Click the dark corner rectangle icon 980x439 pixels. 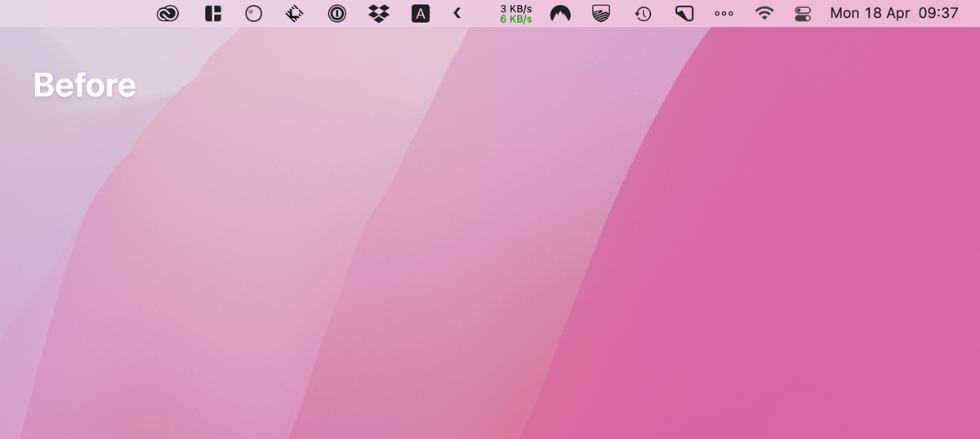tap(684, 13)
